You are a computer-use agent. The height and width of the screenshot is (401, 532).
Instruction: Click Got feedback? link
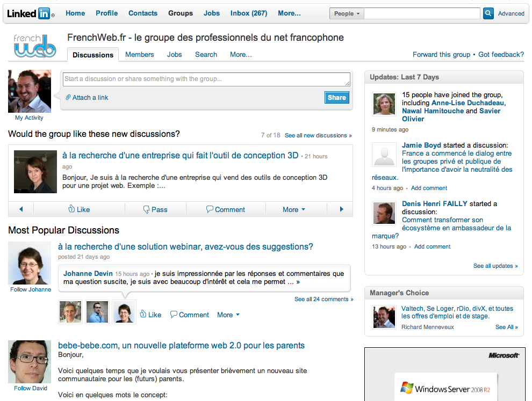click(x=501, y=55)
